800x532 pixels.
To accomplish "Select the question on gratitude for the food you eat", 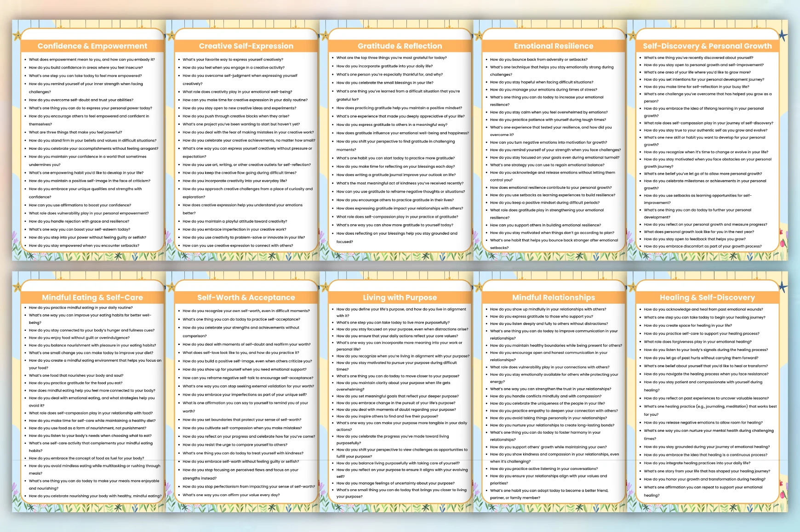I will (x=76, y=383).
